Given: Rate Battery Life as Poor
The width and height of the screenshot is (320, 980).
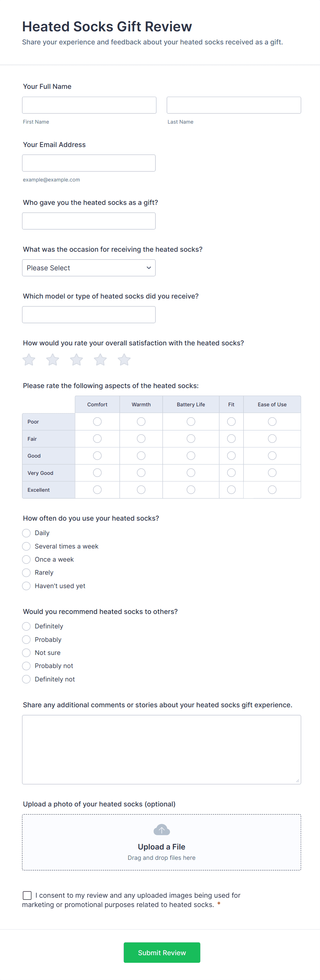Looking at the screenshot, I should coord(191,421).
